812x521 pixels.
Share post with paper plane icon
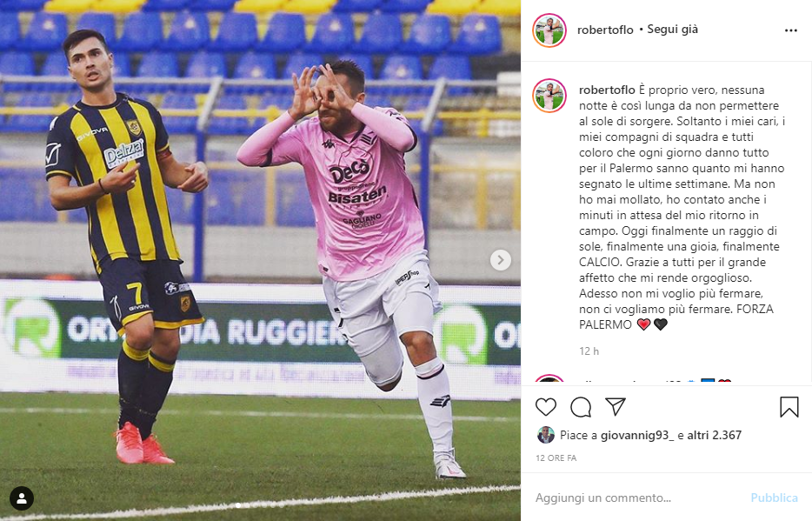(616, 406)
